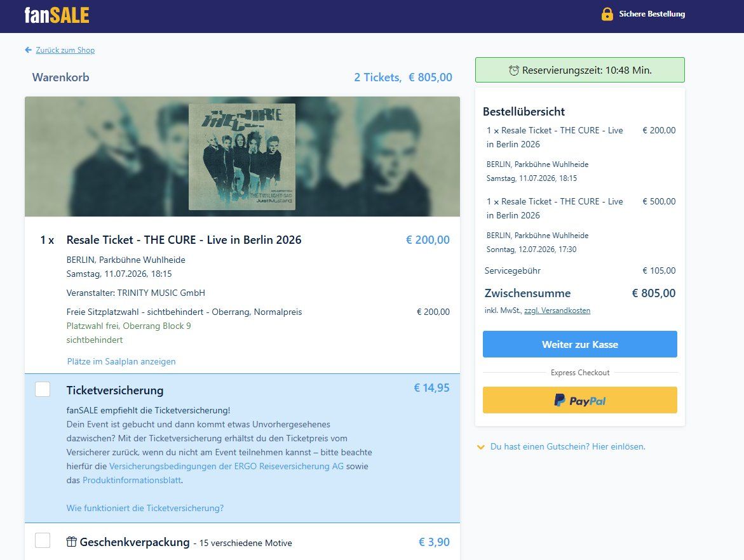Click the gift box Geschenkverpackung icon

[72, 542]
